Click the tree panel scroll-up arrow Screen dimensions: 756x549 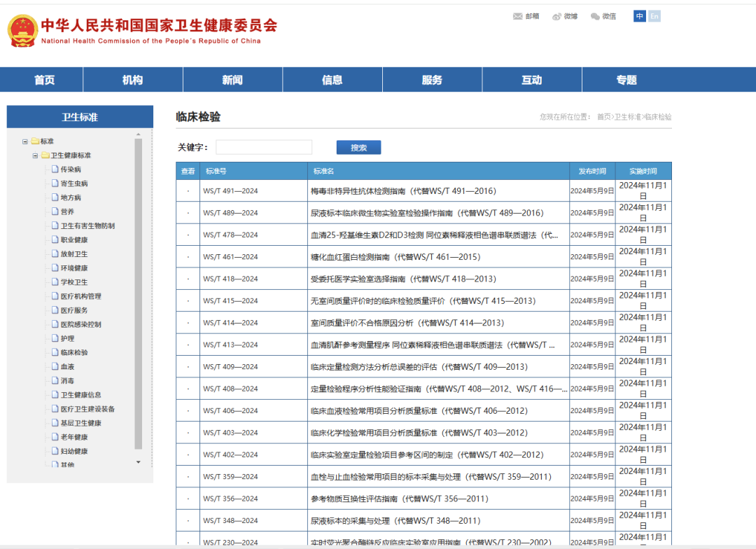tap(139, 134)
